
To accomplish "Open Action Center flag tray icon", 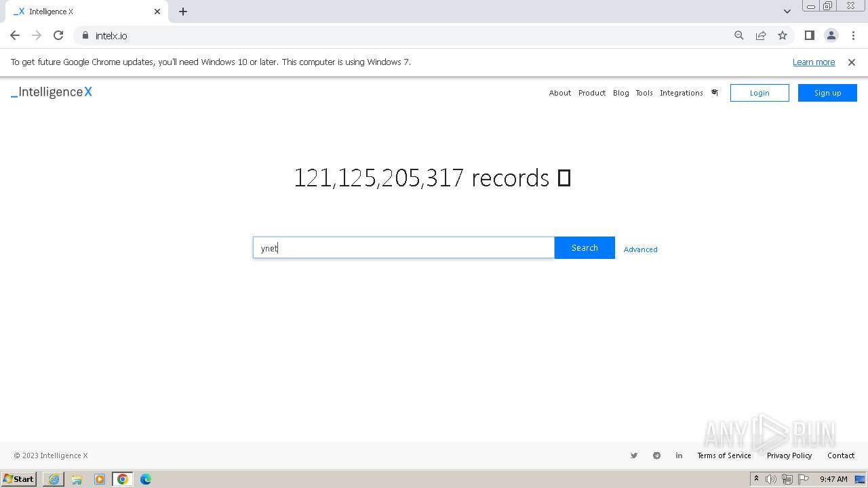I will click(804, 479).
